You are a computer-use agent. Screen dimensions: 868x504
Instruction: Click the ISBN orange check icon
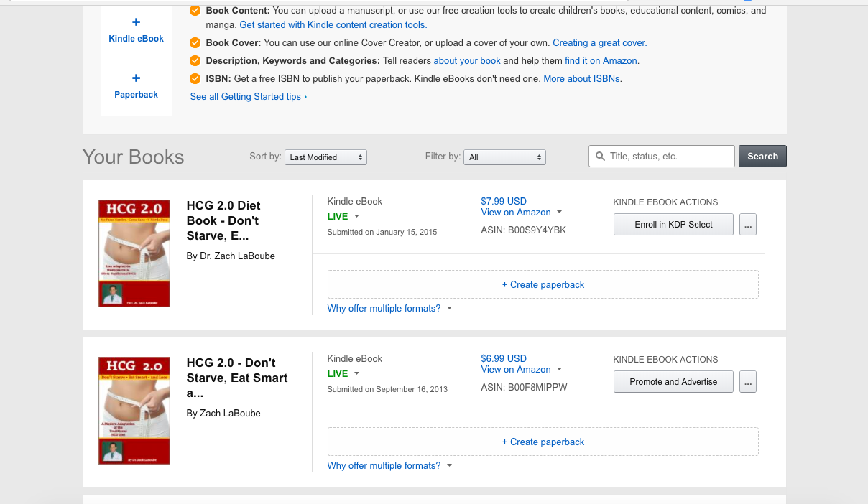coord(195,78)
